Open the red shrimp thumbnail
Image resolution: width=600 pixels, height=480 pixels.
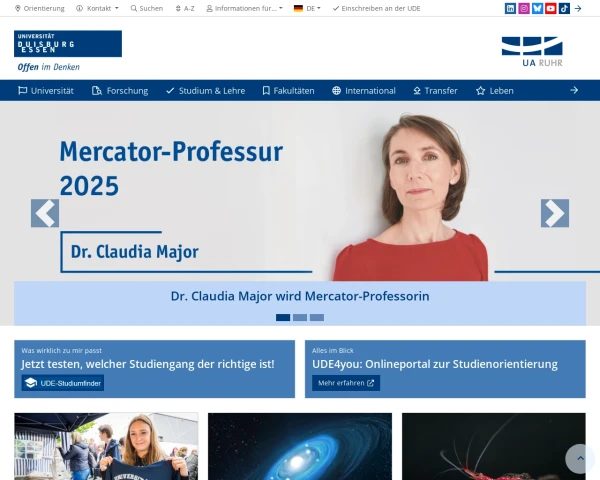(x=494, y=446)
